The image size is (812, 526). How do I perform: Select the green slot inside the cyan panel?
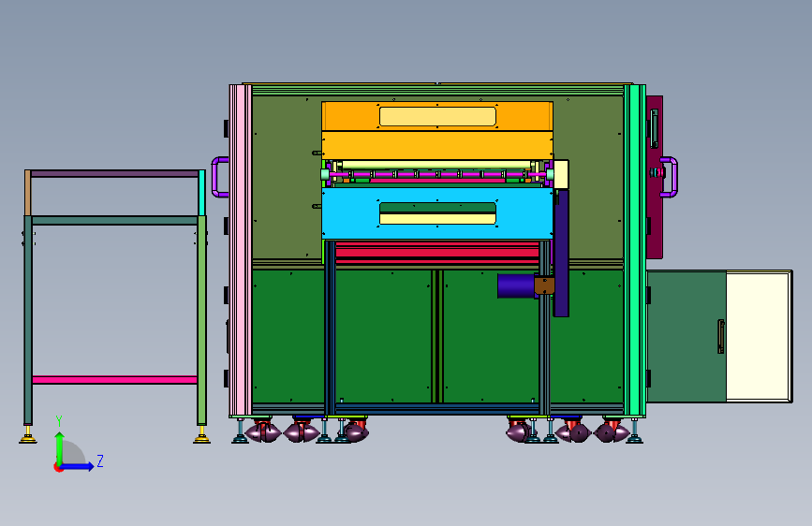click(x=437, y=208)
